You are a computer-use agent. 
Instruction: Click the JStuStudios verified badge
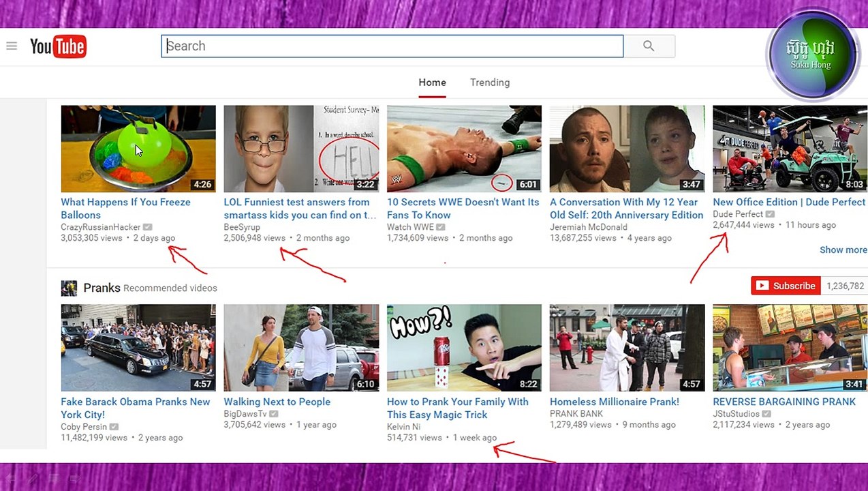coord(766,414)
